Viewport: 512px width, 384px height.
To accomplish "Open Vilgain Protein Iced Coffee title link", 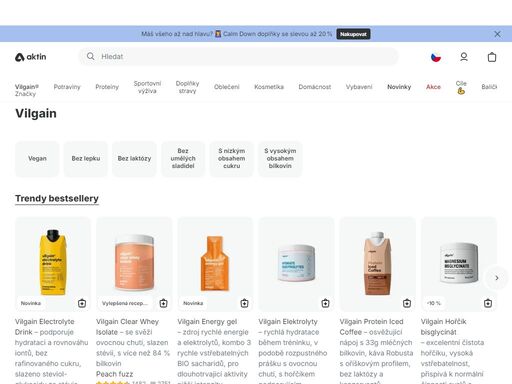I will click(372, 327).
